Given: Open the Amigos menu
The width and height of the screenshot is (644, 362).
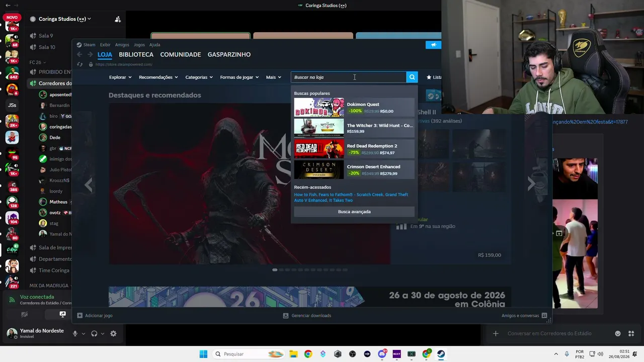Looking at the screenshot, I should click(122, 45).
